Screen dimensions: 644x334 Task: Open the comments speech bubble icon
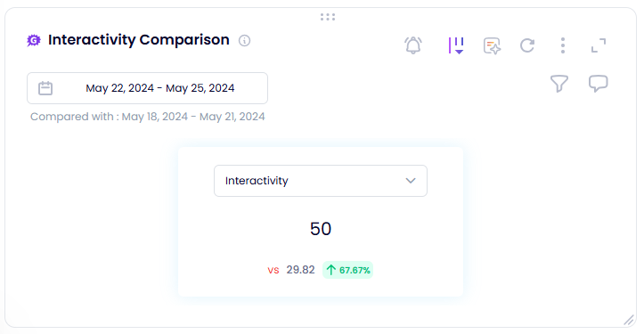click(598, 84)
